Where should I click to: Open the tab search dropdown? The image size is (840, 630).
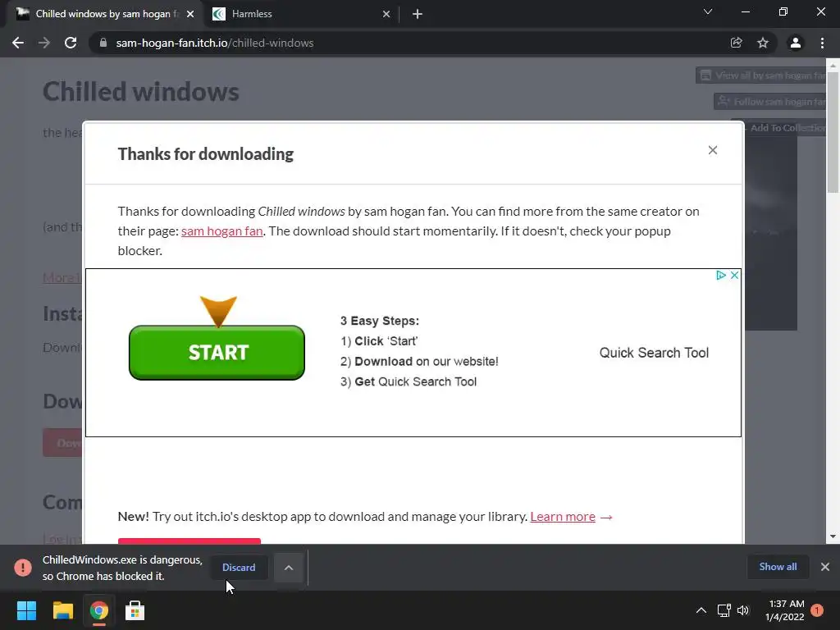tap(708, 11)
